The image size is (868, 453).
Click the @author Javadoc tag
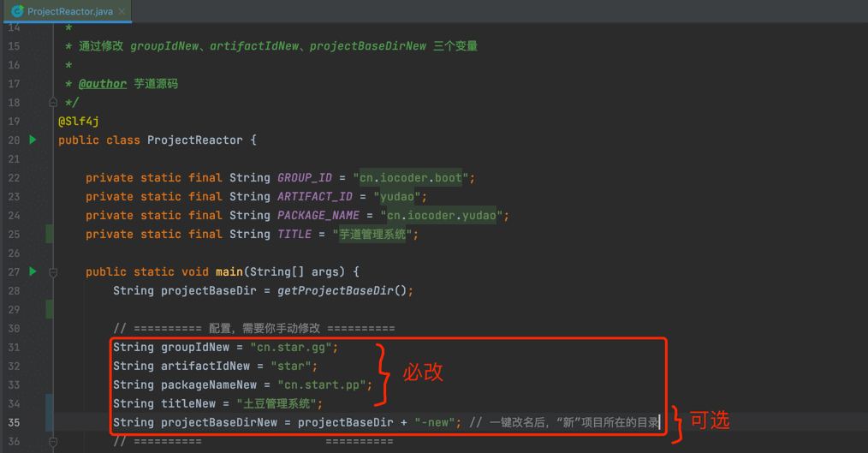(103, 84)
